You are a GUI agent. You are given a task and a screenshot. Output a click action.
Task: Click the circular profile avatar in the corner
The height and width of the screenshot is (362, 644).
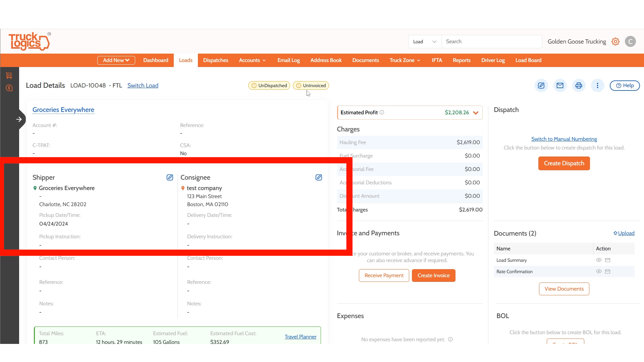(x=630, y=41)
